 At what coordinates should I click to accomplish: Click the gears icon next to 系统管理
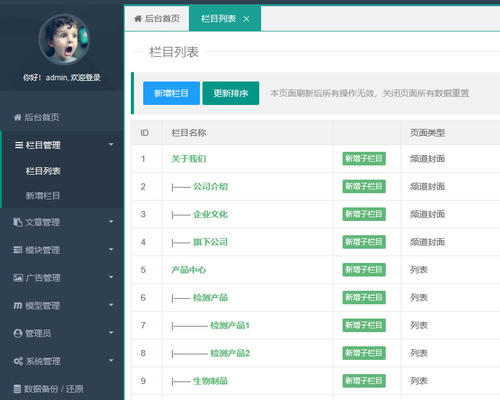(x=18, y=361)
